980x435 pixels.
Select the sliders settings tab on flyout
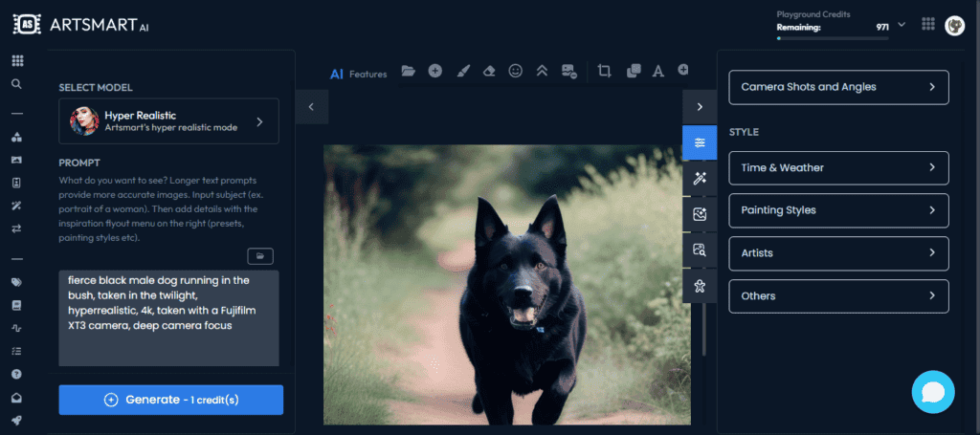pyautogui.click(x=700, y=142)
